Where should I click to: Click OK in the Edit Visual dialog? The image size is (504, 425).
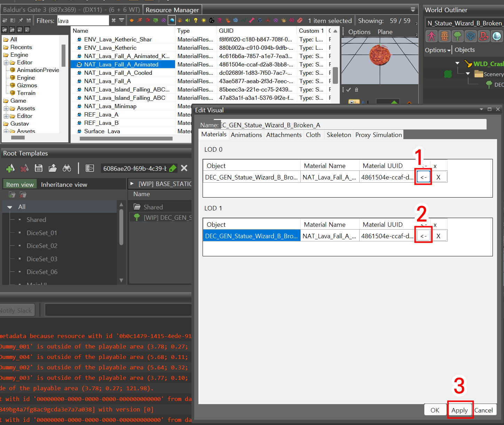coord(435,410)
